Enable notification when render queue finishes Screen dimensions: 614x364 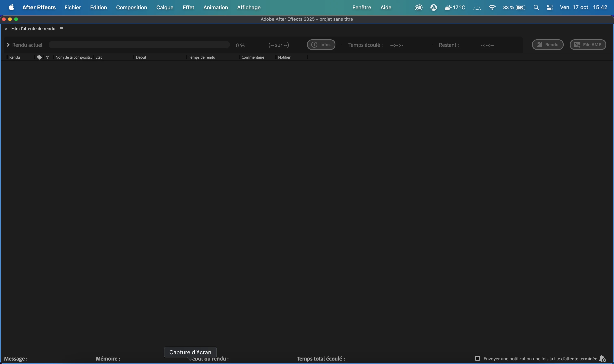coord(477,358)
